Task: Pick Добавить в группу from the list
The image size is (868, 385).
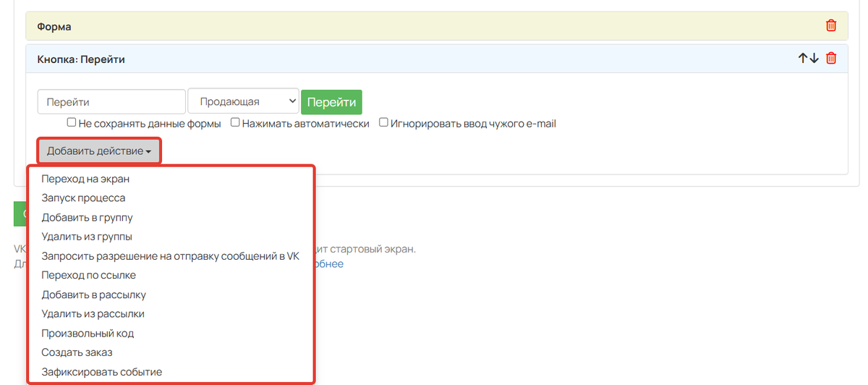Action: [x=87, y=217]
